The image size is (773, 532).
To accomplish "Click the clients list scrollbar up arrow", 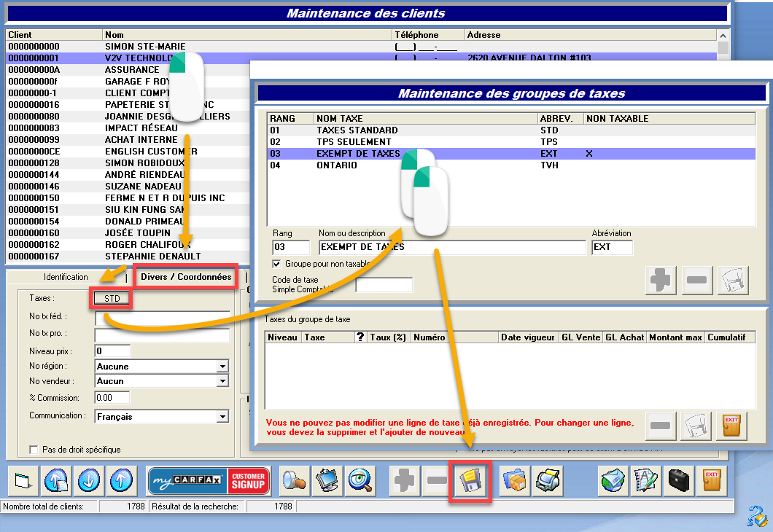I will coord(723,36).
